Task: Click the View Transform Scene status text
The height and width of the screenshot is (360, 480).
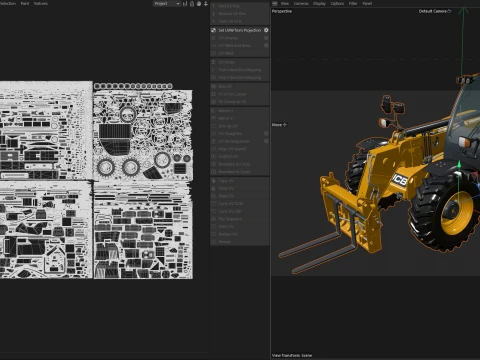Action: point(292,356)
